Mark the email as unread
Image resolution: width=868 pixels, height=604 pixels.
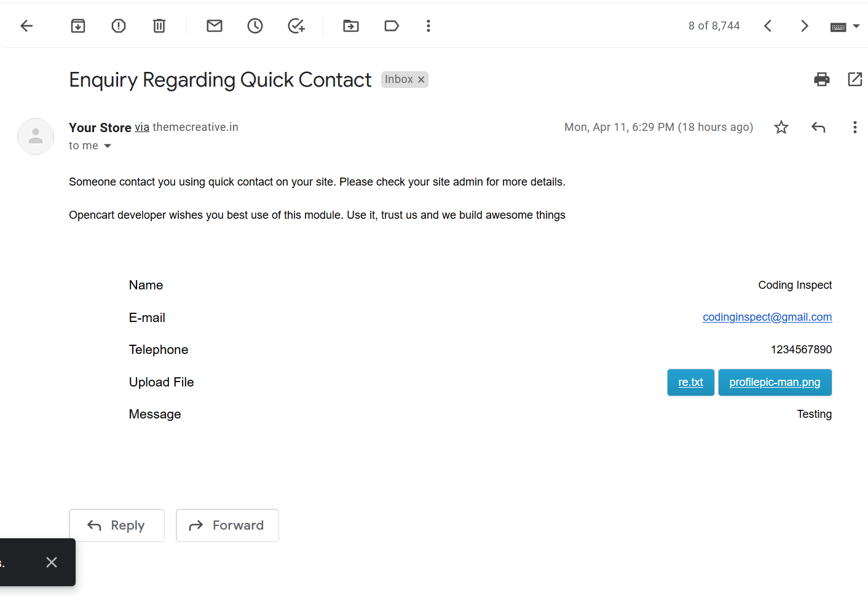click(x=215, y=26)
